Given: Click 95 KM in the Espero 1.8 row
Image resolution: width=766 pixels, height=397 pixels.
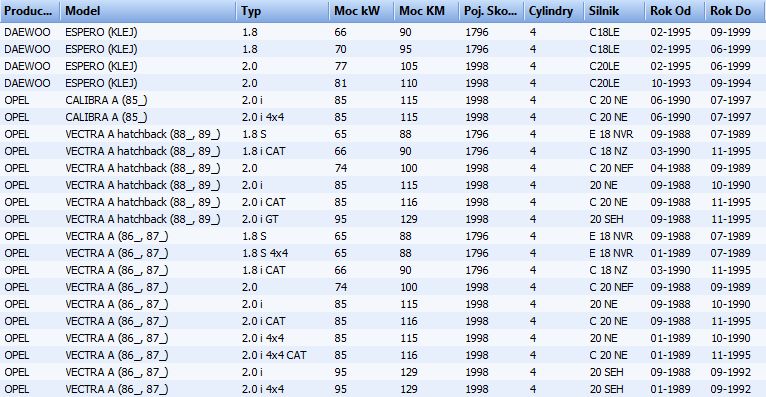Looking at the screenshot, I should tap(405, 49).
